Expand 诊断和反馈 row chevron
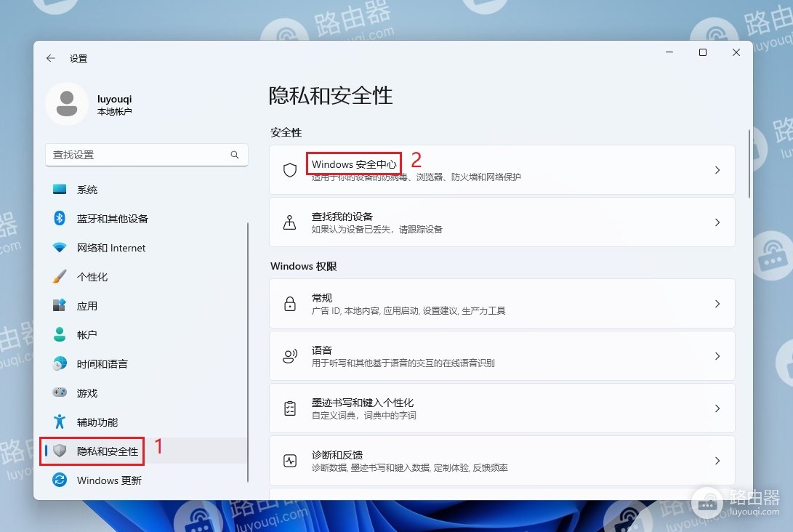793x532 pixels. tap(717, 461)
